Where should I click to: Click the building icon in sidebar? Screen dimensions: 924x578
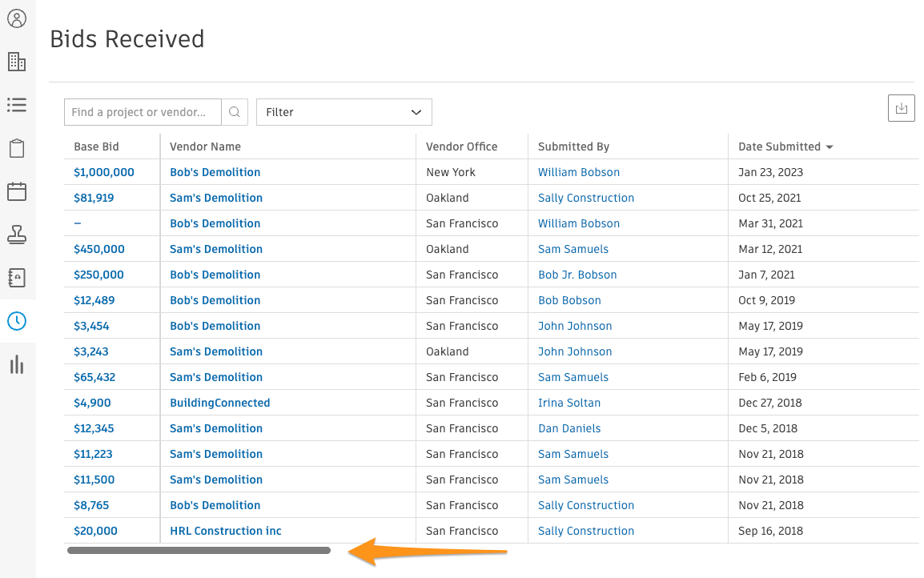(x=17, y=62)
